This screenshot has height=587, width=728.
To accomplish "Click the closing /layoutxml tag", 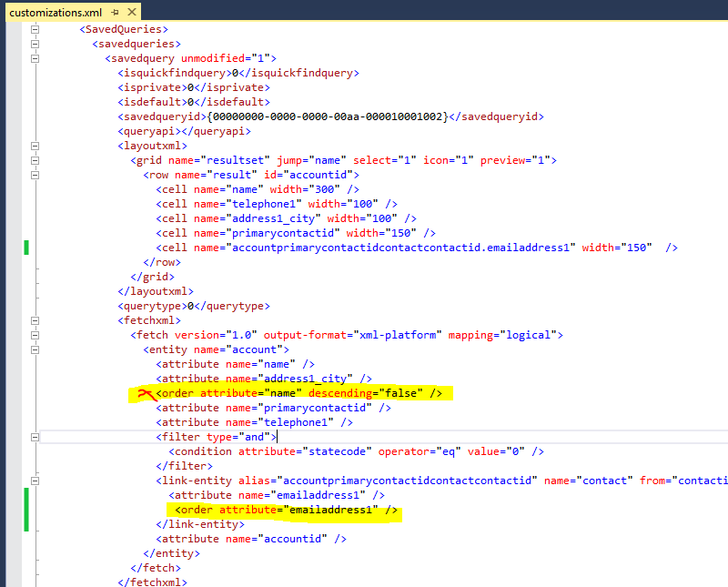I will pos(156,291).
